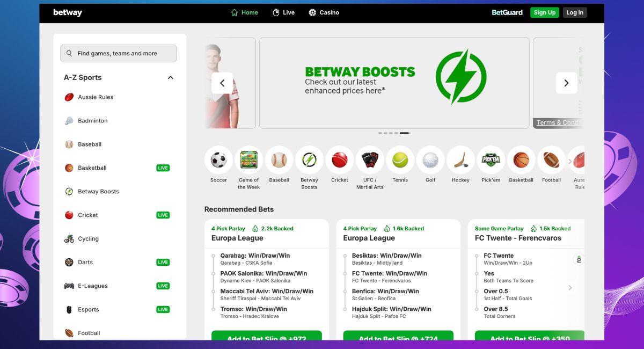Add the +972 parlay to bet slip
This screenshot has width=644, height=349.
point(267,336)
